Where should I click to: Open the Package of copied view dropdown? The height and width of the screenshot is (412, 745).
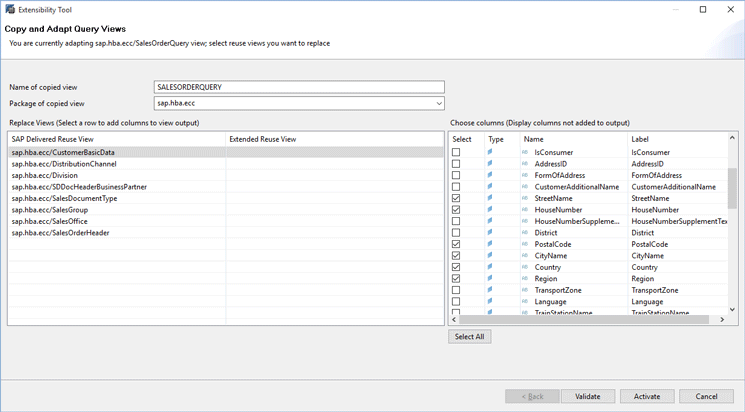tap(439, 103)
